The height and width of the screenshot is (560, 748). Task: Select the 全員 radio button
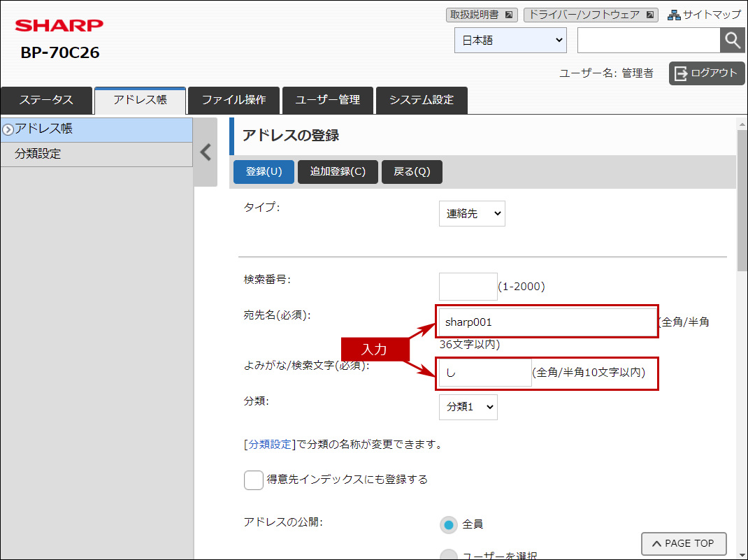point(448,525)
